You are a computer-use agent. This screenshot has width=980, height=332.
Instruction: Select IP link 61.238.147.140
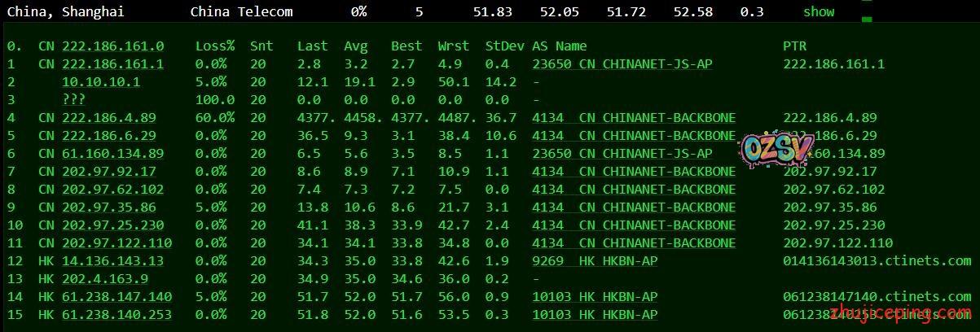coord(116,297)
